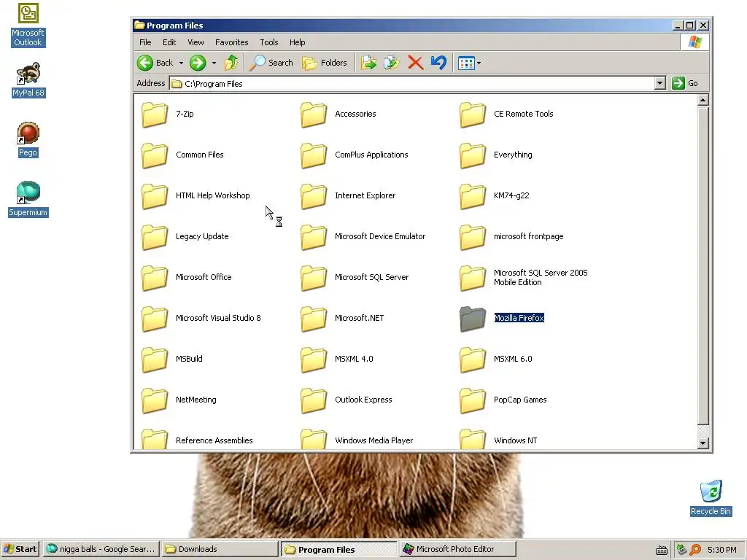Viewport: 747px width, 560px height.
Task: Select the Accessories folder icon
Action: click(x=314, y=114)
